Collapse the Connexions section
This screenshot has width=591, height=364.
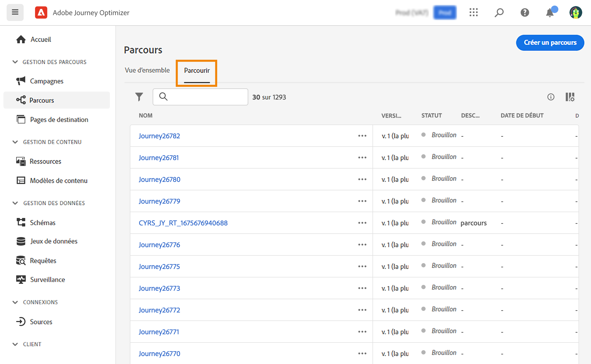[x=15, y=302]
